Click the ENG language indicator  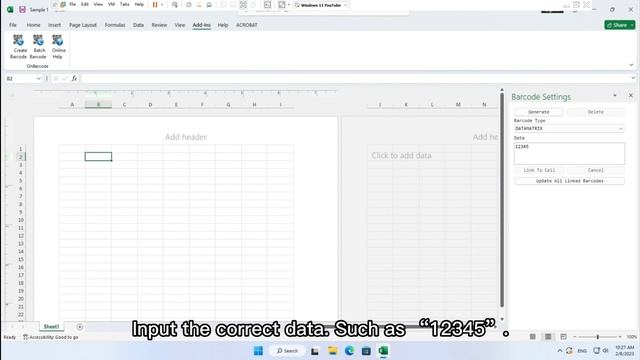[582, 351]
